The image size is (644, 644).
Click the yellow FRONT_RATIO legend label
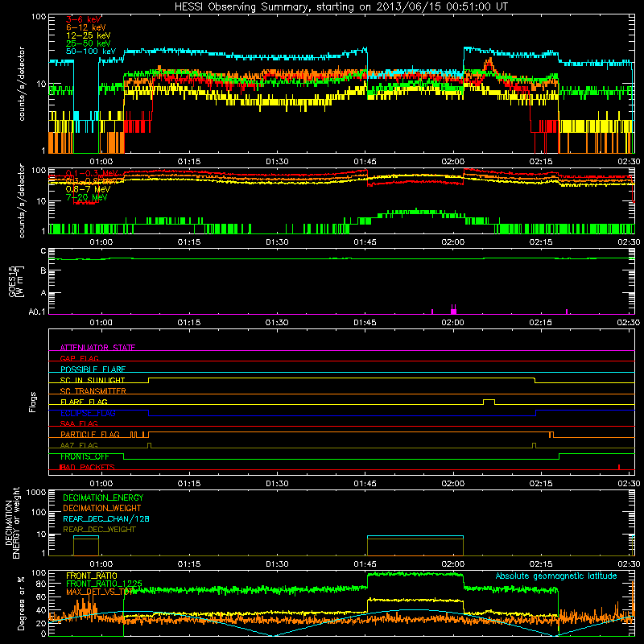[92, 576]
